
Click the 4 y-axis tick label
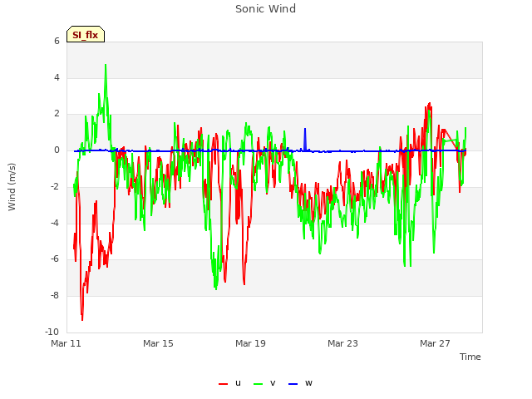57,77
